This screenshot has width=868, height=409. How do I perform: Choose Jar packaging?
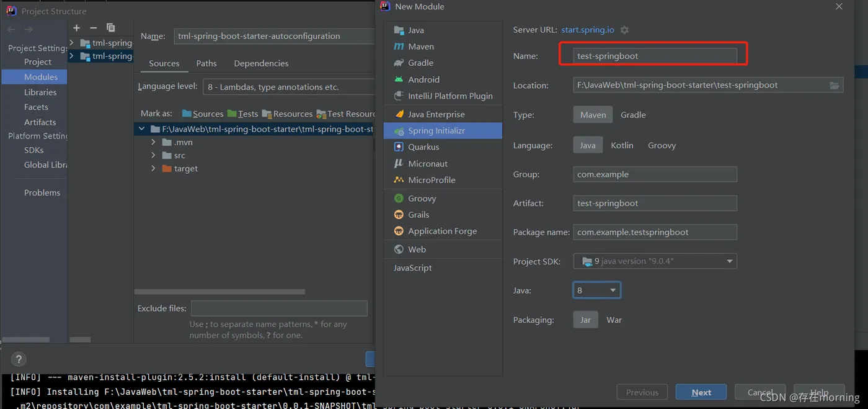(x=585, y=320)
